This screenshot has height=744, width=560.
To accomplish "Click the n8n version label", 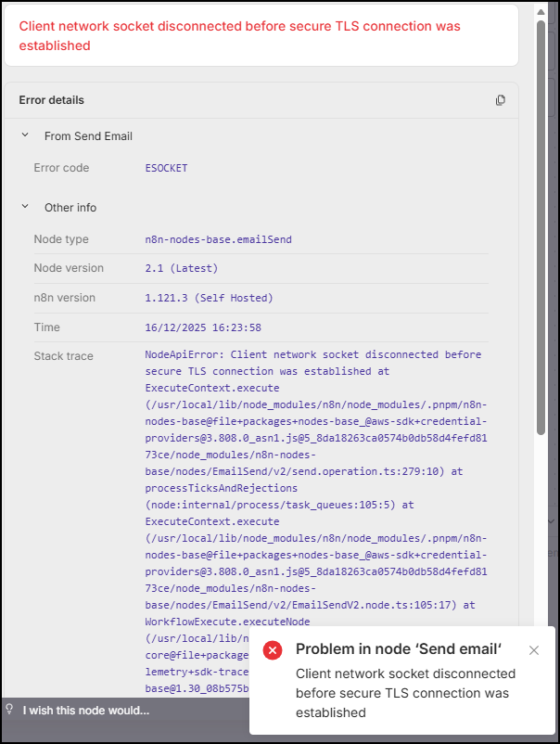I will pyautogui.click(x=65, y=298).
